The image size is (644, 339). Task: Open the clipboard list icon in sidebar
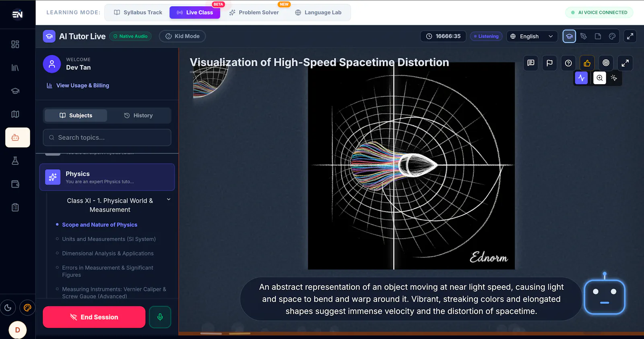pos(15,208)
